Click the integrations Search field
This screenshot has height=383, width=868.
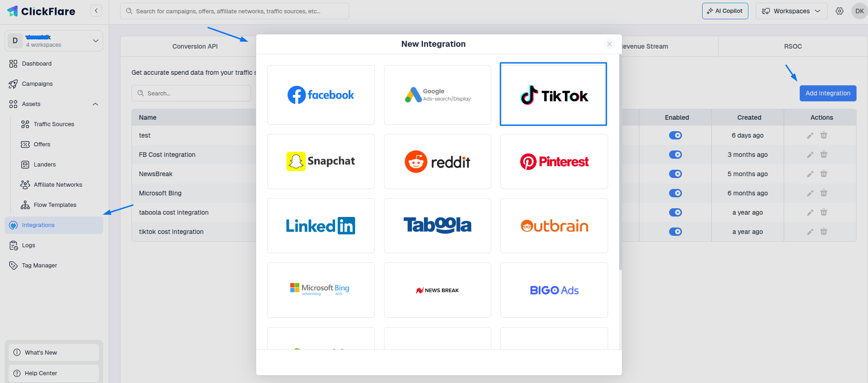pyautogui.click(x=191, y=93)
